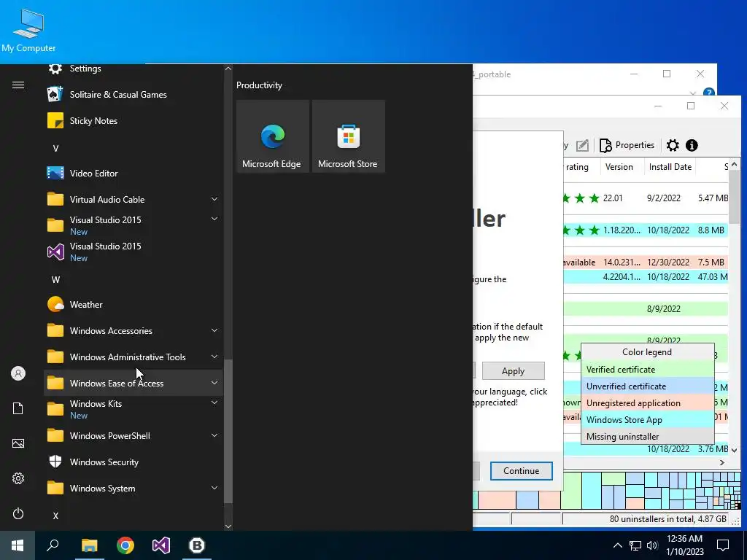Click the taskbar clock showing 12:36 AM
747x560 pixels.
684,545
